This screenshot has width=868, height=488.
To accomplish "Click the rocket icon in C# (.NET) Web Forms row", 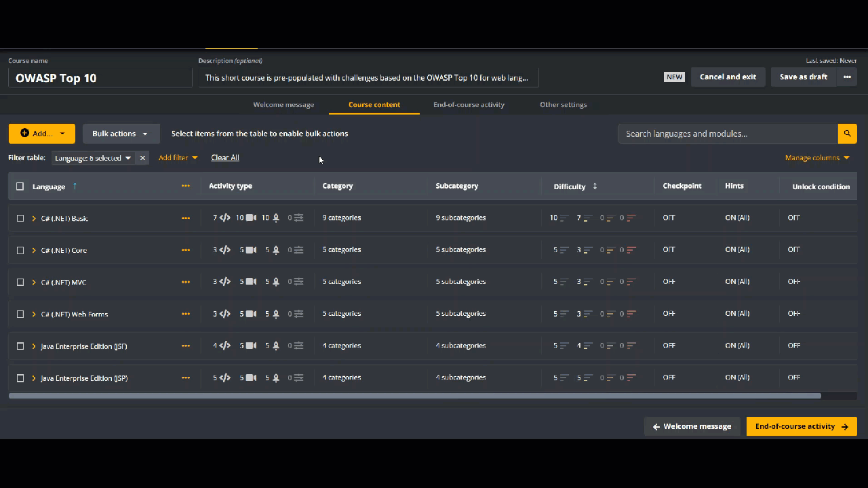I will 276,313.
